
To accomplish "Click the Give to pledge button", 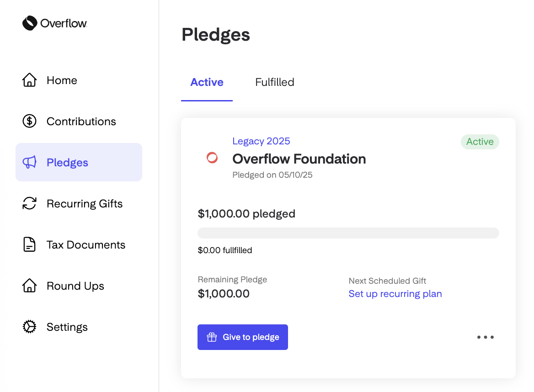I will (243, 337).
